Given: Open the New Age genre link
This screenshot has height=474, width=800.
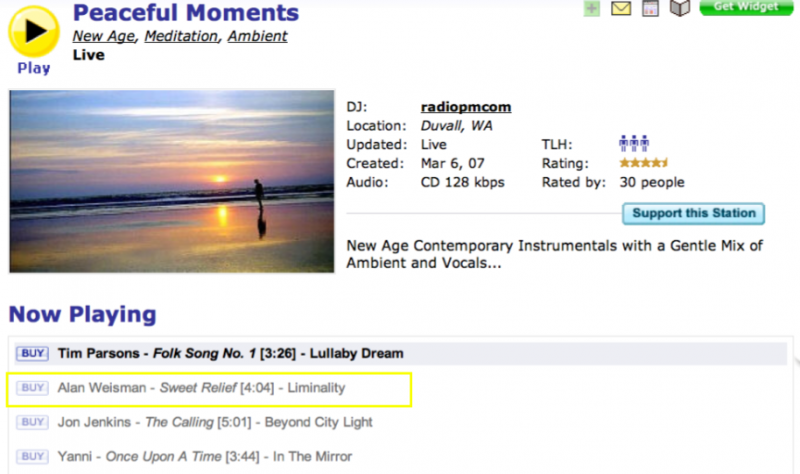Looking at the screenshot, I should 105,36.
